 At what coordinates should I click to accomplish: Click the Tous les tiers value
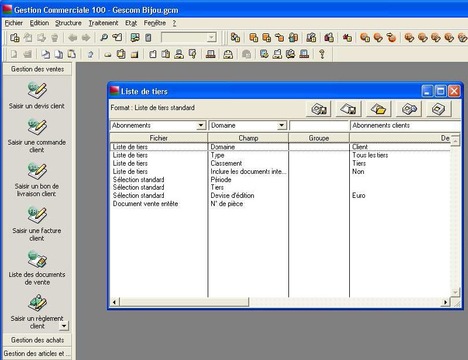tap(370, 155)
